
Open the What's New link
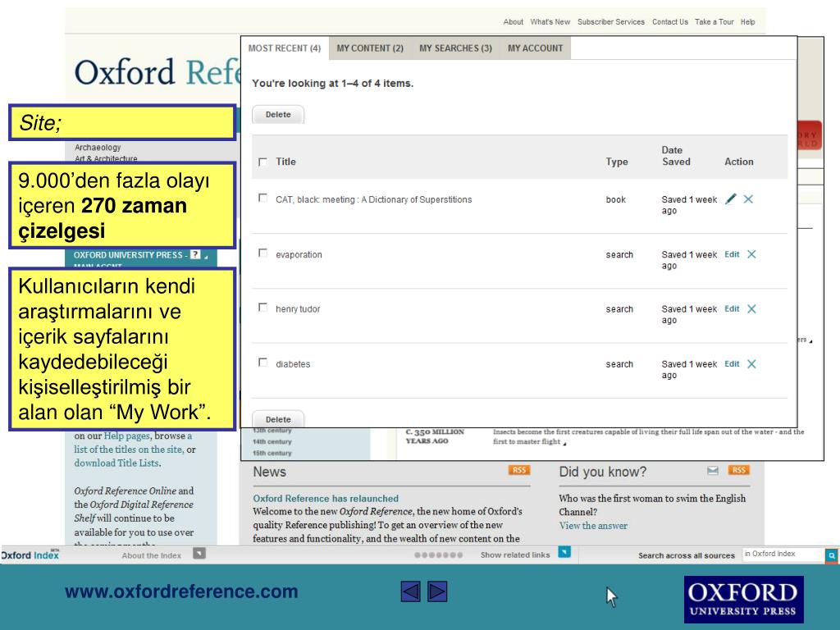pyautogui.click(x=550, y=22)
